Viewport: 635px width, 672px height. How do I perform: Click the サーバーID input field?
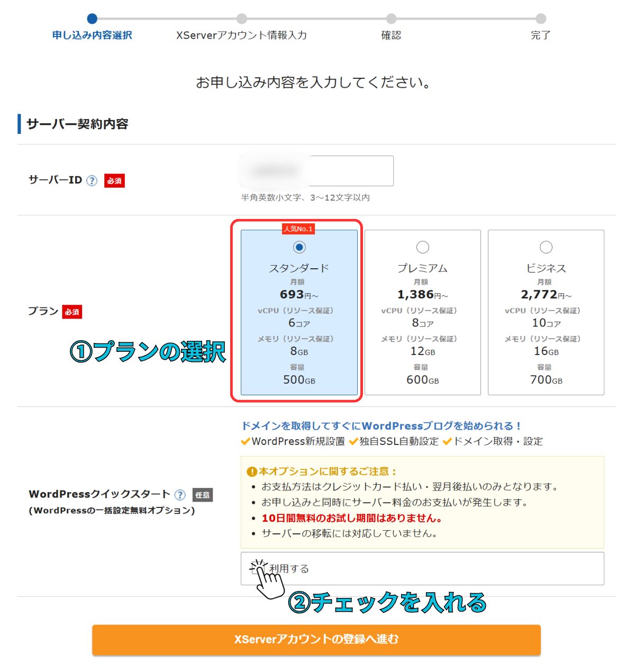[317, 171]
